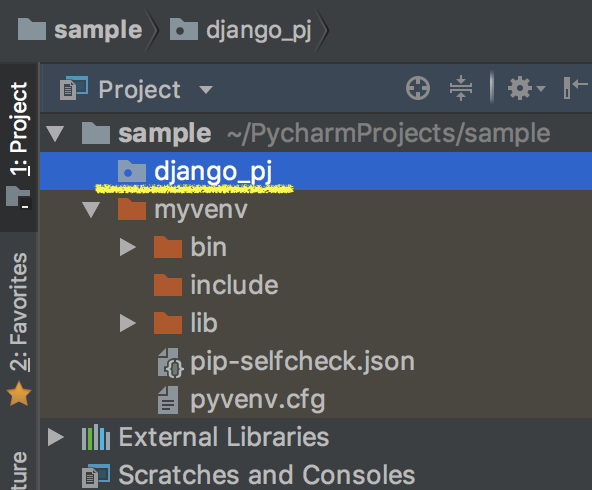Collapse all with the arrows icon
Image resolution: width=592 pixels, height=490 pixels.
click(x=461, y=88)
